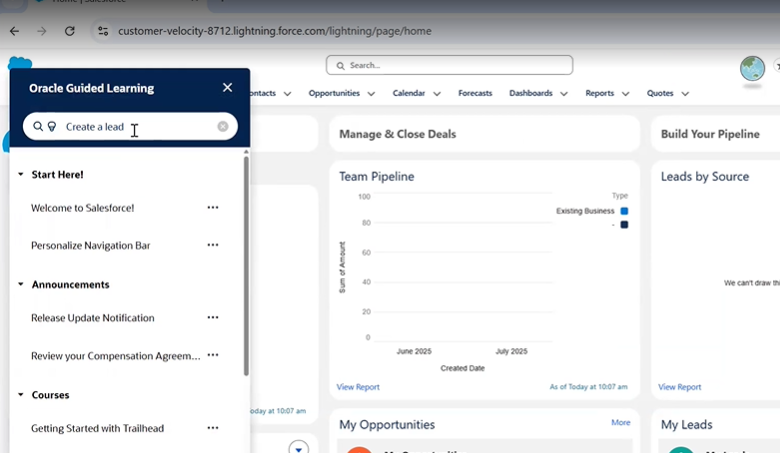Click the guided learning panel scrollbar

tap(246, 266)
